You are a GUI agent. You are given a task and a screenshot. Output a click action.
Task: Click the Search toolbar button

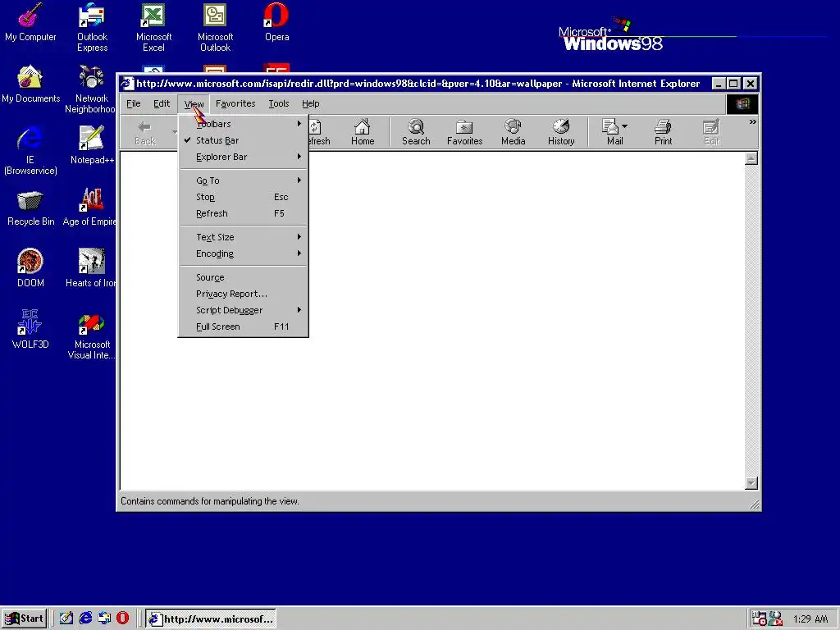(x=416, y=132)
